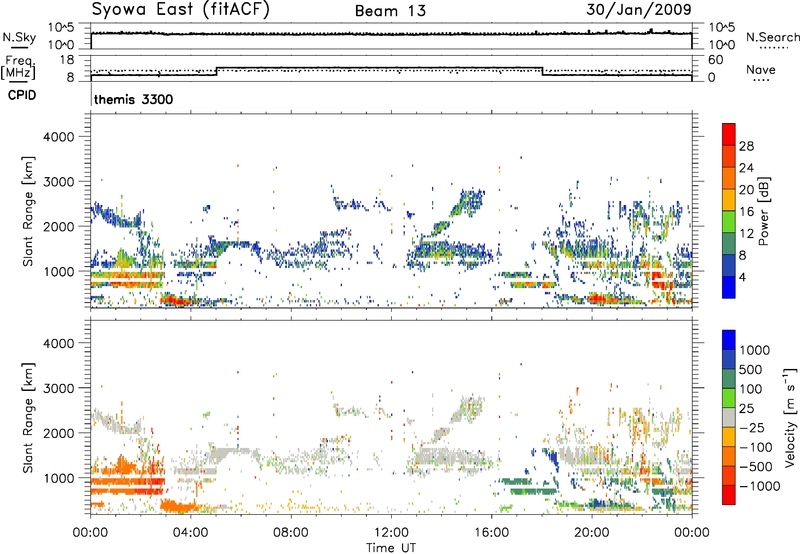Viewport: 800px width, 554px height.
Task: Click 'Slant Range [km]' label of velocity panel
Action: [x=28, y=418]
